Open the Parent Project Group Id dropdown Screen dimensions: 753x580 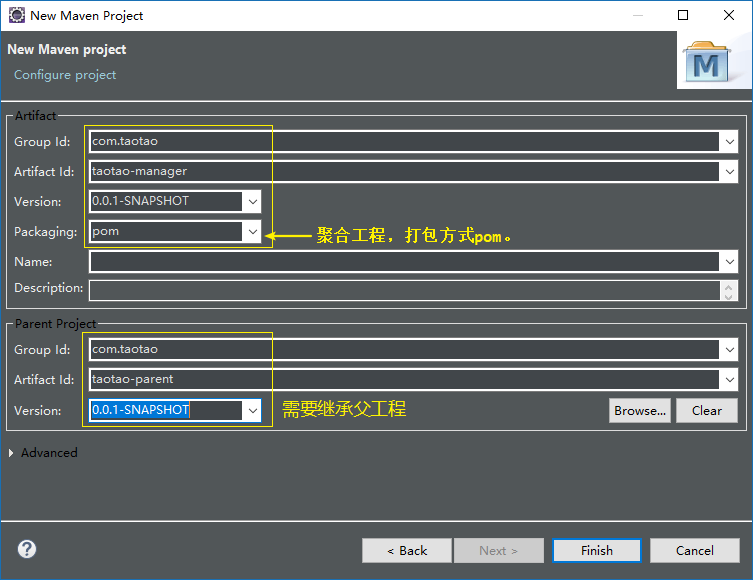[x=729, y=350]
